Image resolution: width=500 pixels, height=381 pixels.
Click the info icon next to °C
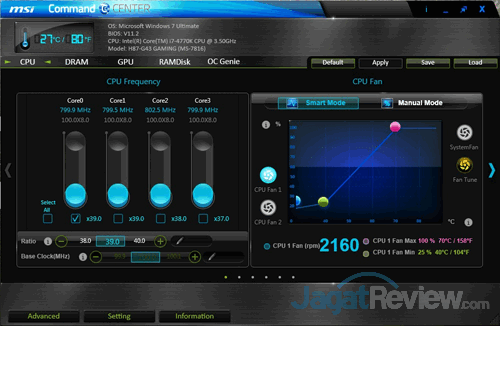(x=468, y=222)
